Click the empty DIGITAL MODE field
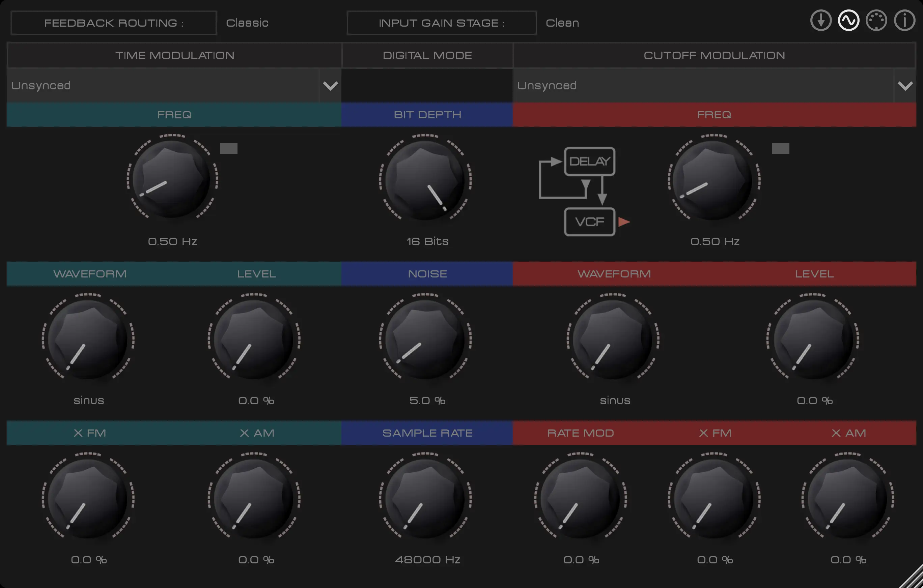 (427, 85)
